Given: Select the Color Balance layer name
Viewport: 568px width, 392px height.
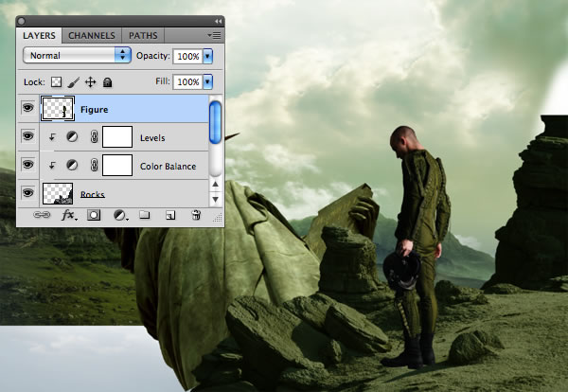Looking at the screenshot, I should pos(169,167).
